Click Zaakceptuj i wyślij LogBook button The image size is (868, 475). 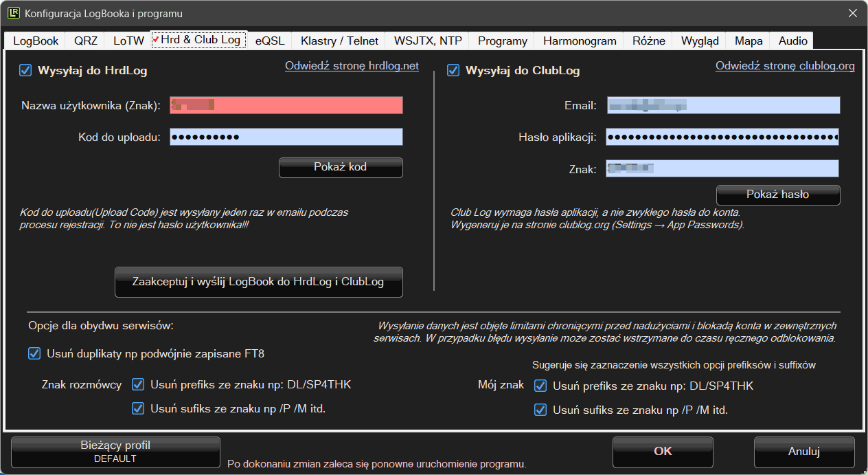pos(258,282)
